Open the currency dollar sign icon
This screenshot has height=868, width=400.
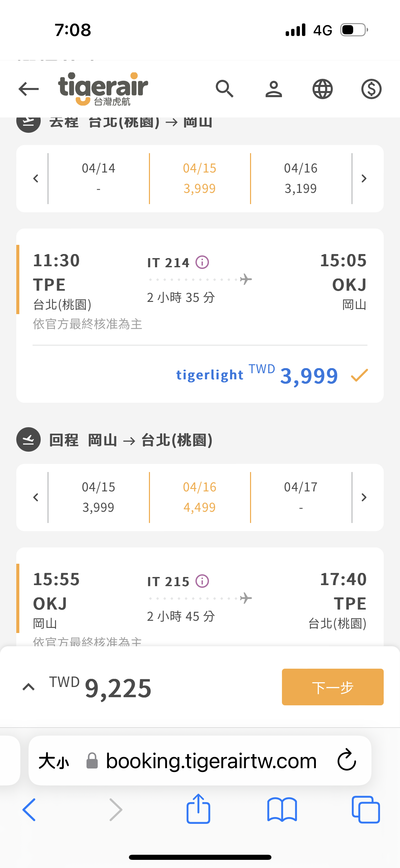371,89
